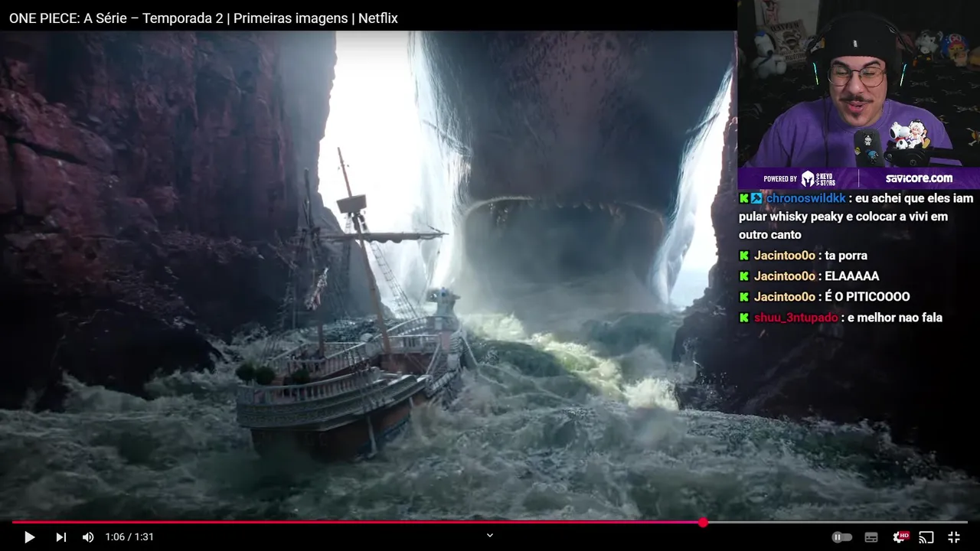The width and height of the screenshot is (980, 551).
Task: Click the red progress bar scrubber handle
Action: pos(703,523)
